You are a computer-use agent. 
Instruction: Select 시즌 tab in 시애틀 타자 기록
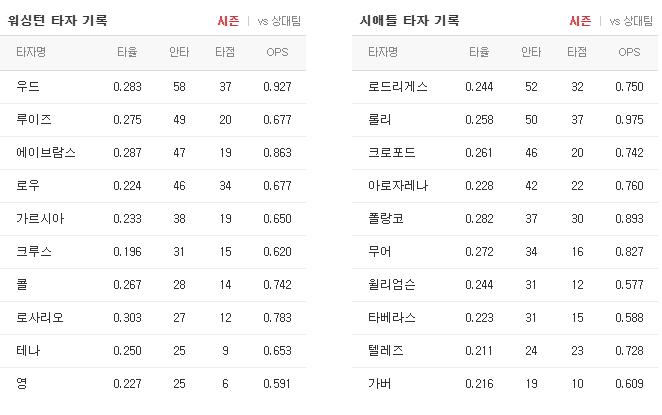pos(580,21)
